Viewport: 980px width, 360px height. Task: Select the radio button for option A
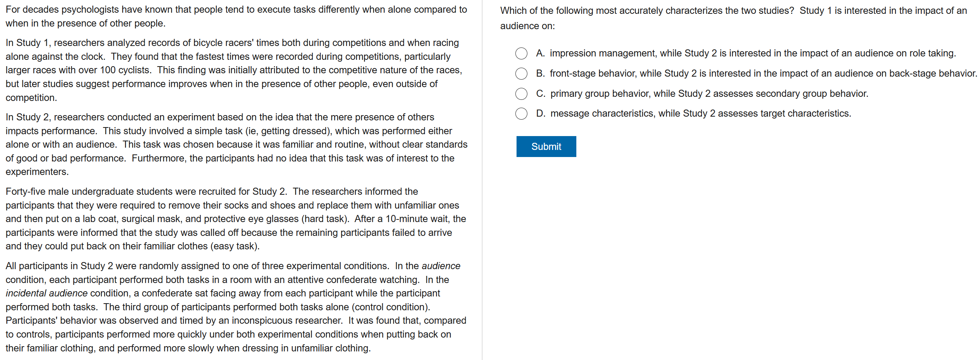521,53
